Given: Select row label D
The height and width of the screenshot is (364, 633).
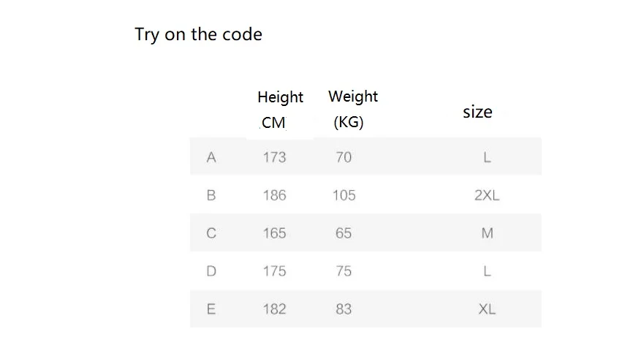Looking at the screenshot, I should 211,271.
